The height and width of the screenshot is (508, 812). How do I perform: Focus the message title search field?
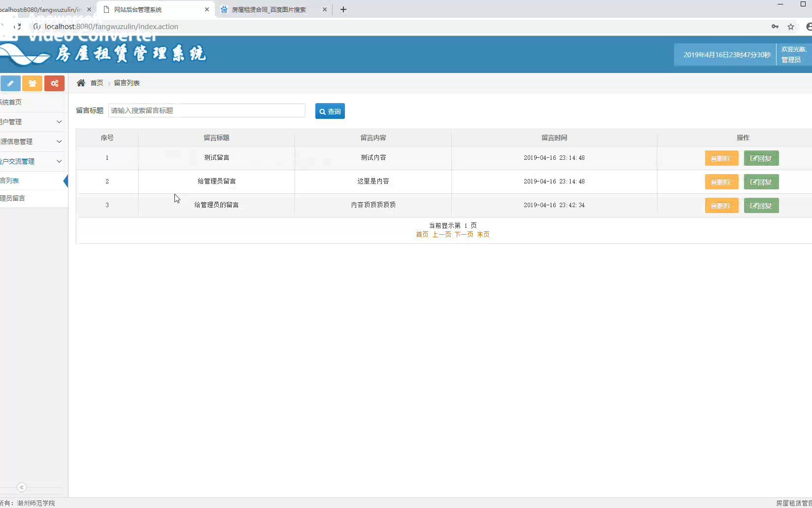(x=207, y=110)
